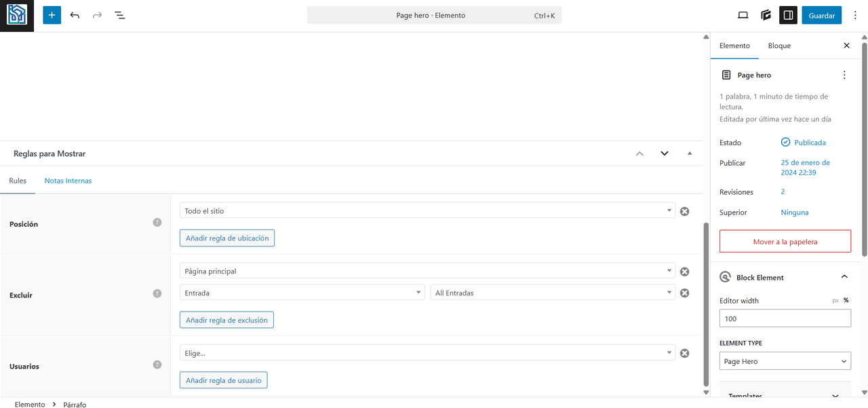Switch to the Elemento sidebar tab
This screenshot has height=408, width=868.
[734, 45]
